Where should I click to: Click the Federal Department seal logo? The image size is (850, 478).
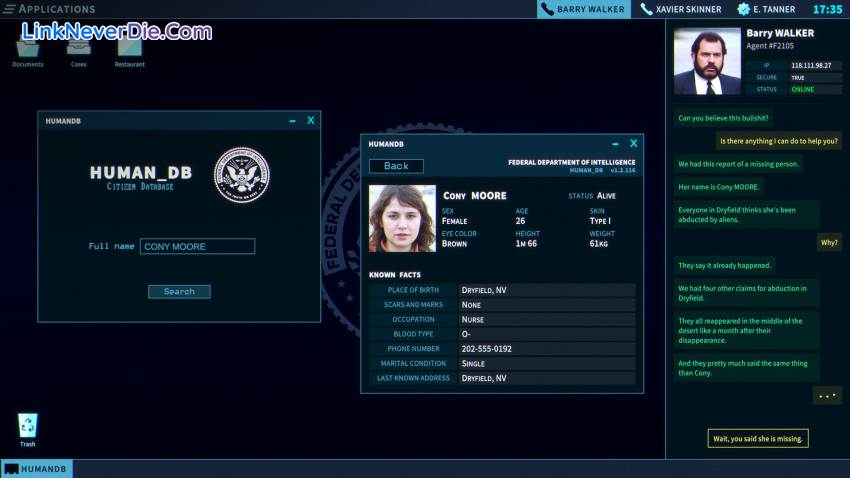click(242, 176)
